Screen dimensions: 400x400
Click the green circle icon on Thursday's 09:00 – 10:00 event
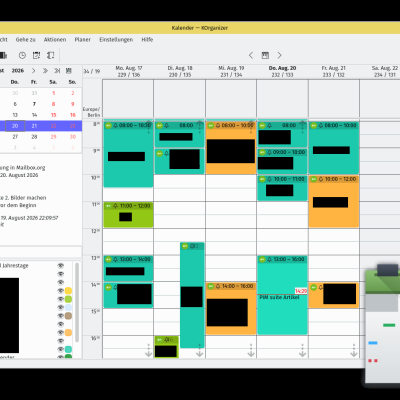(262, 152)
